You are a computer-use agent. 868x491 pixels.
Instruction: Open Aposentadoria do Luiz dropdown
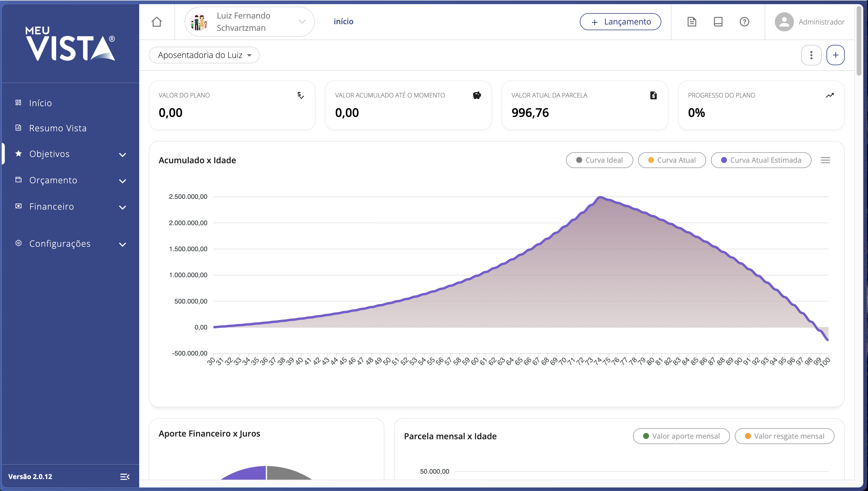pyautogui.click(x=204, y=55)
